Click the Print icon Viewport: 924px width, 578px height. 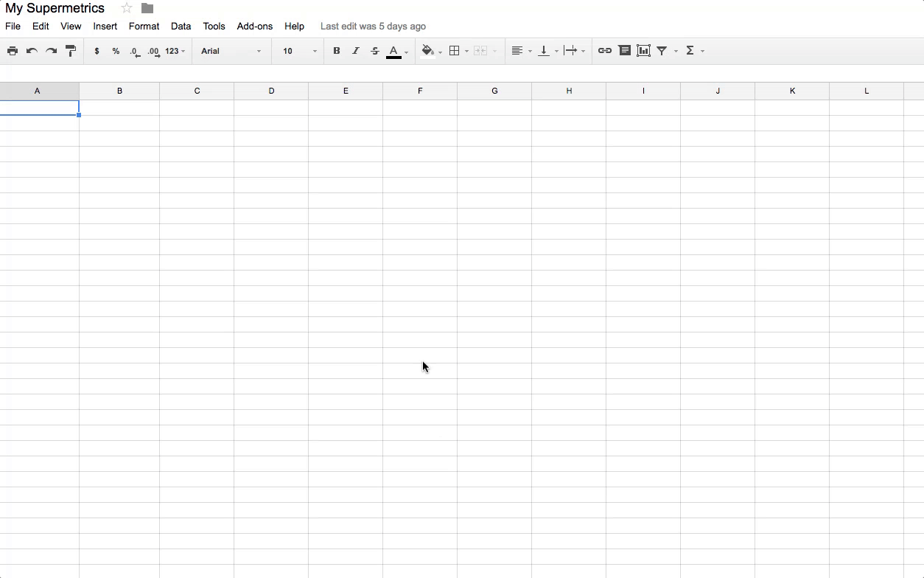pos(13,51)
